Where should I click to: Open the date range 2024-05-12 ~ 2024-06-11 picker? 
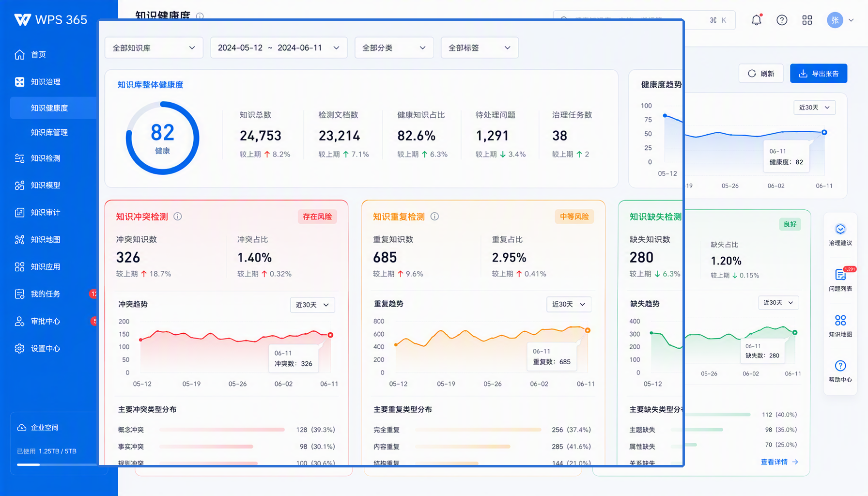279,47
